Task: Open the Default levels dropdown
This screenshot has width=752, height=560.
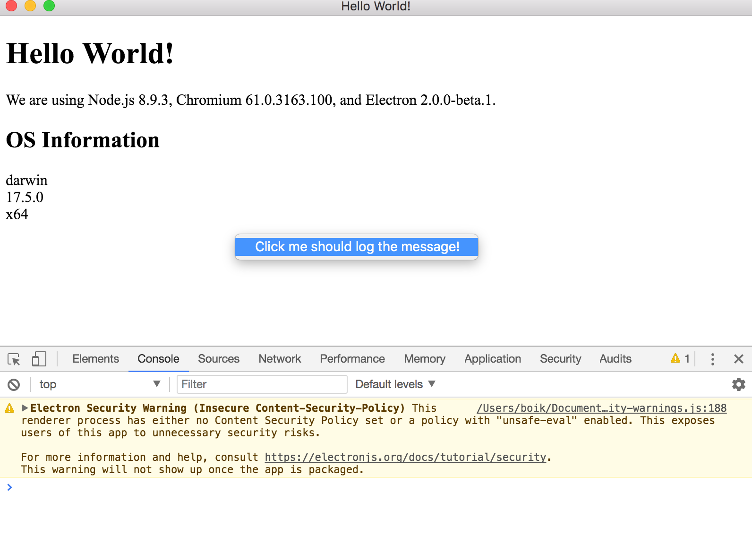Action: 395,384
